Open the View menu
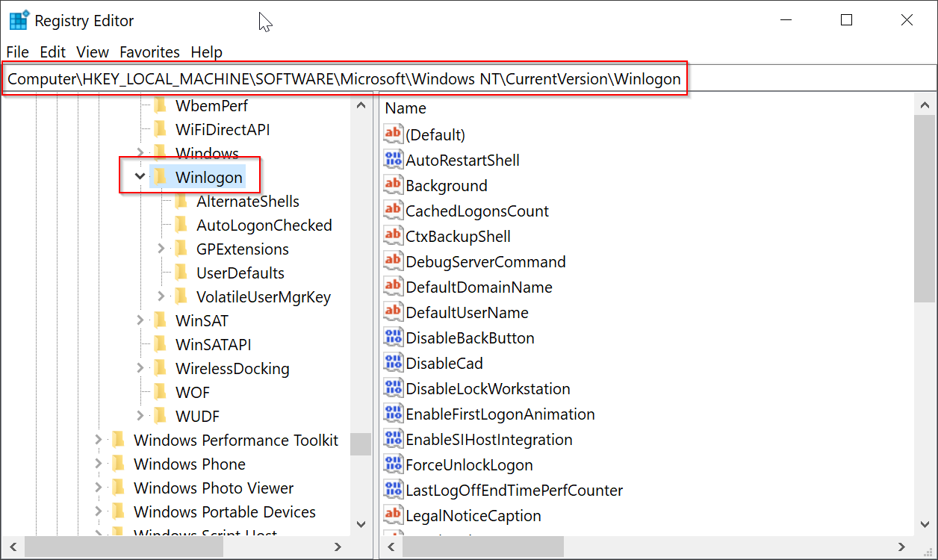The image size is (938, 560). pyautogui.click(x=93, y=52)
